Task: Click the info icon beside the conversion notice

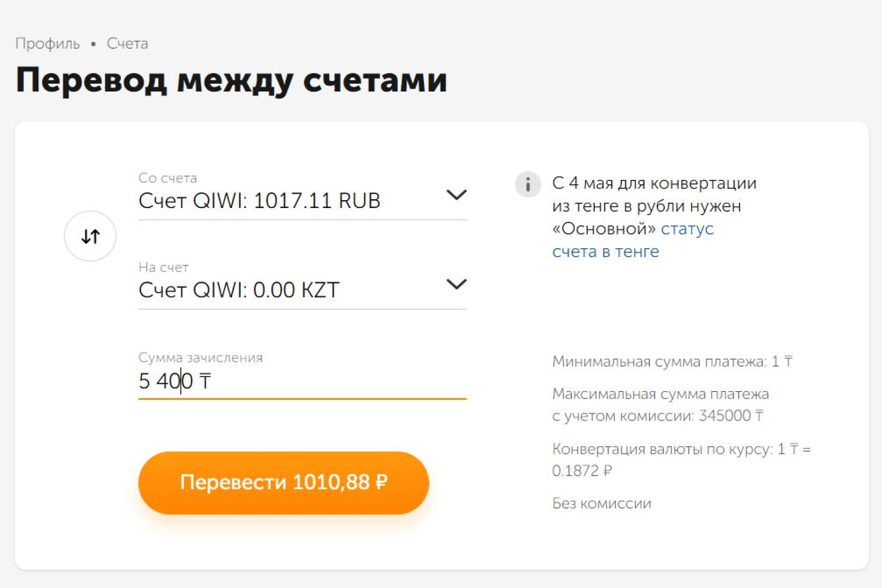Action: [x=527, y=184]
